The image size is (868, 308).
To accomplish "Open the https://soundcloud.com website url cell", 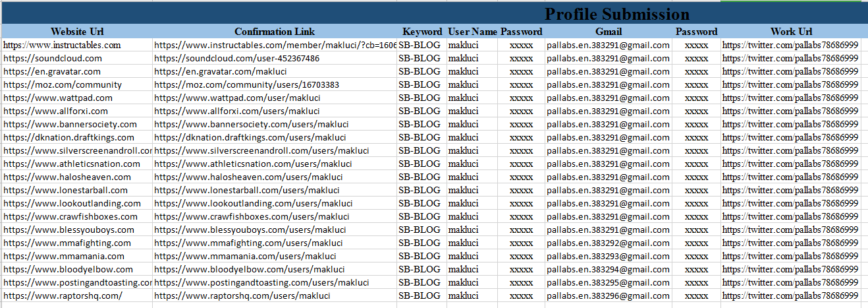I will 53,58.
